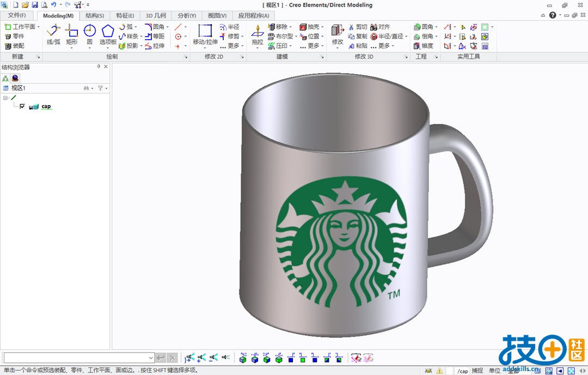This screenshot has width=588, height=375.
Task: Select the 锥度 taper tool
Action: (424, 45)
